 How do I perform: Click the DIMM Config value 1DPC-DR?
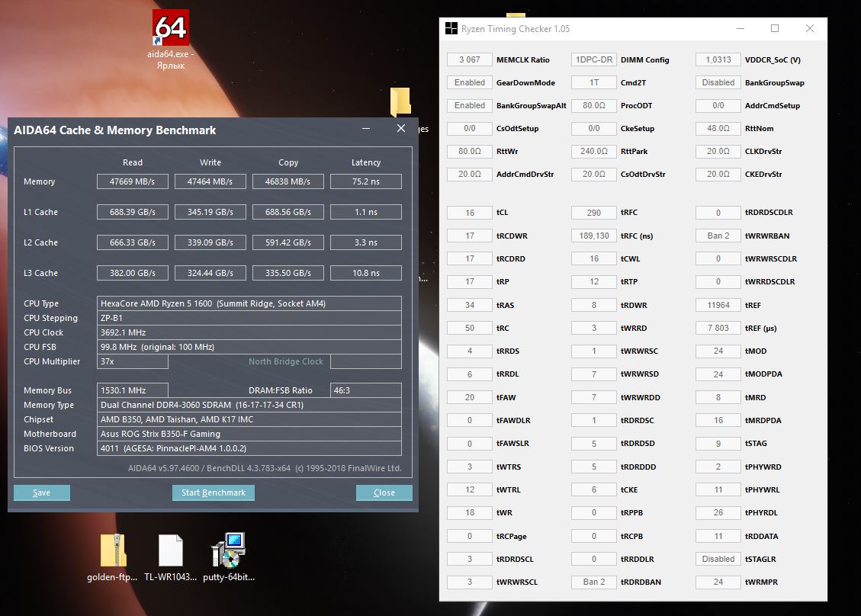coord(594,59)
